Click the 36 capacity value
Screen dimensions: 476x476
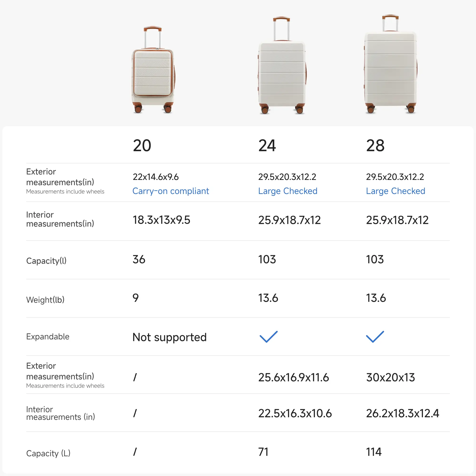[139, 259]
